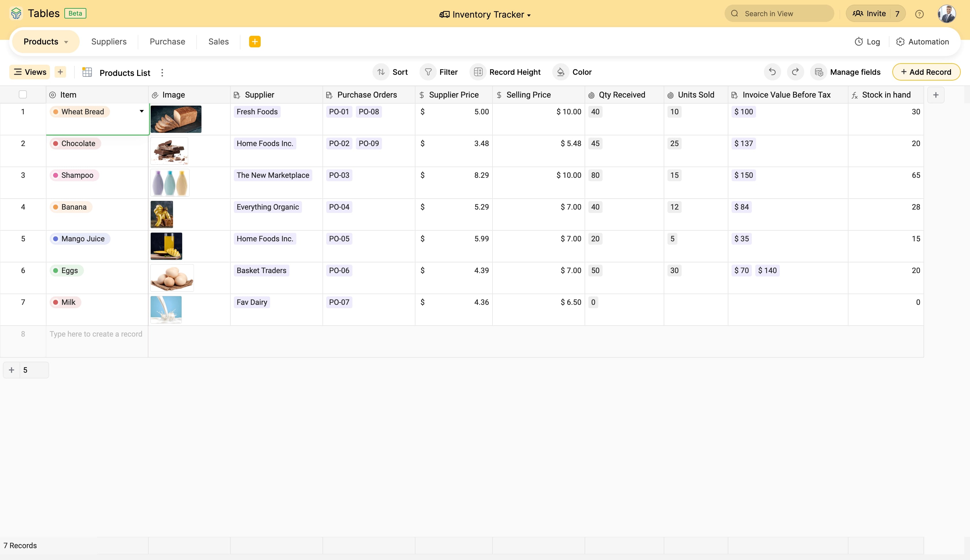Click the help question mark icon
The height and width of the screenshot is (560, 970).
919,14
